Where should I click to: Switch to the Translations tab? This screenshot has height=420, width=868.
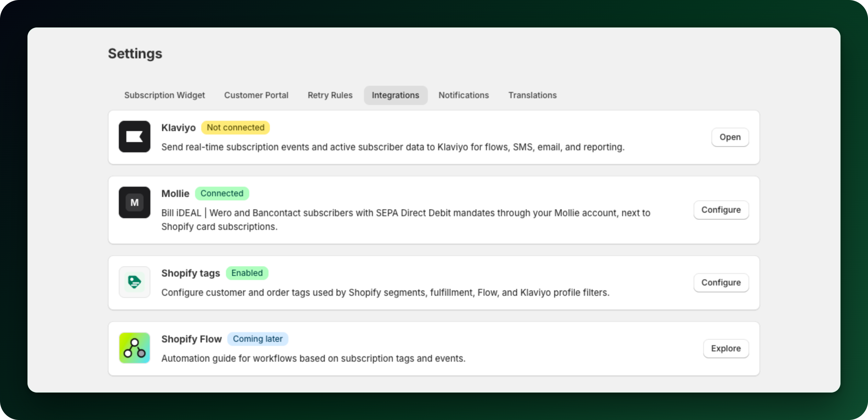(533, 95)
